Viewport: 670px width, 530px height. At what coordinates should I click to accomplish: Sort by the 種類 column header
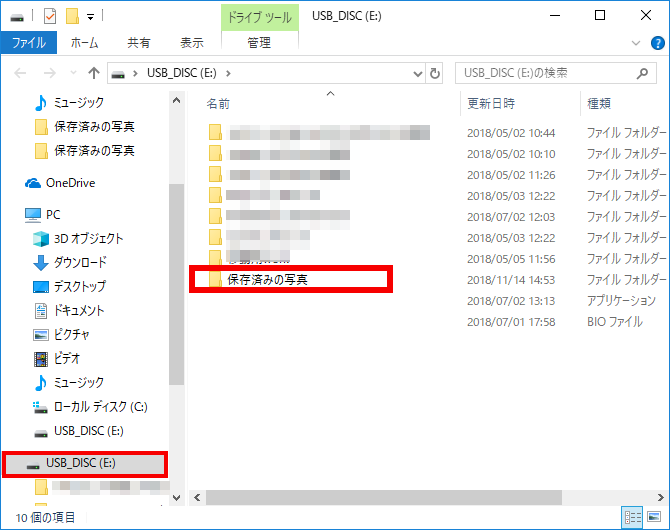(599, 103)
